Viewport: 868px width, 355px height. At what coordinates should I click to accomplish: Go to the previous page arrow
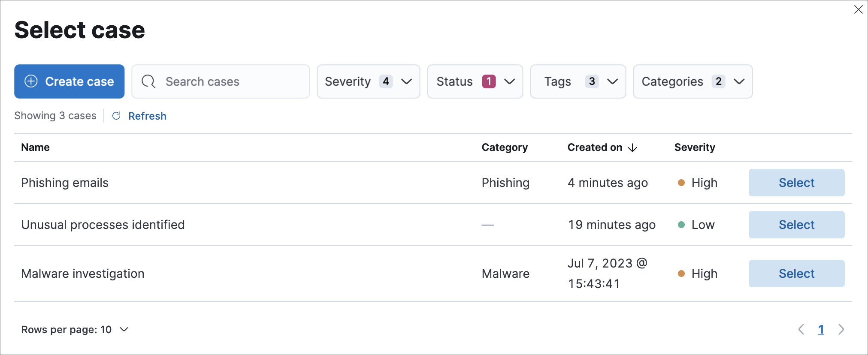coord(801,329)
